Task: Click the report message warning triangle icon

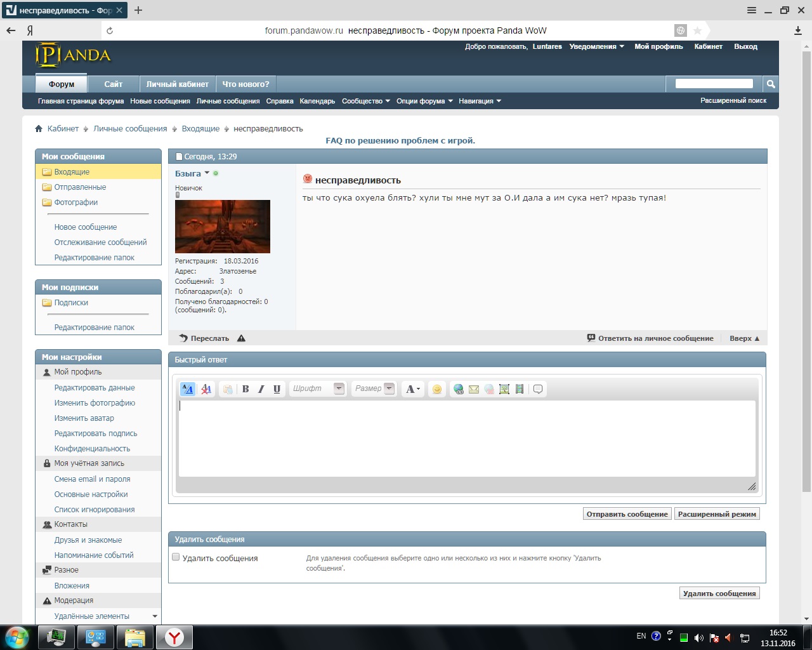Action: 241,338
